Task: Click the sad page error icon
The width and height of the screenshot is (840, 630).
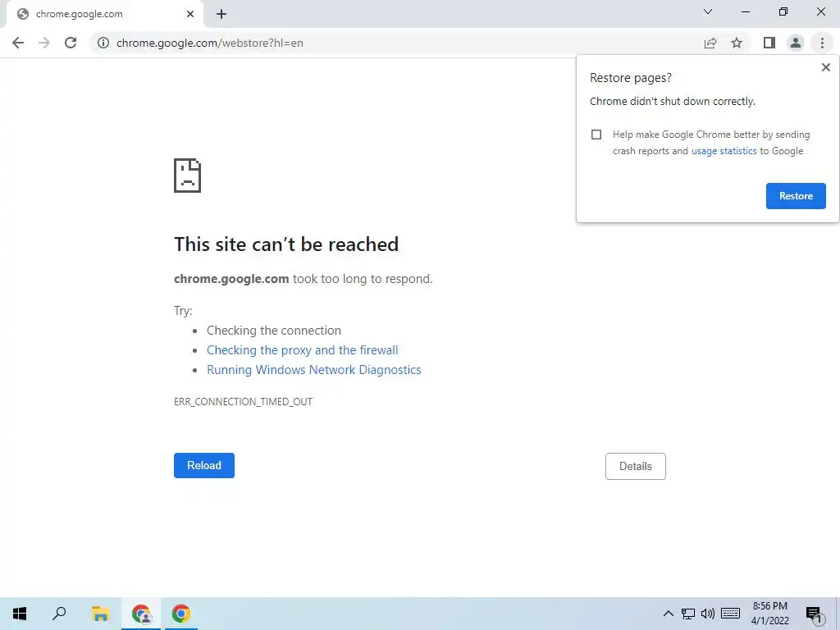Action: [x=188, y=176]
